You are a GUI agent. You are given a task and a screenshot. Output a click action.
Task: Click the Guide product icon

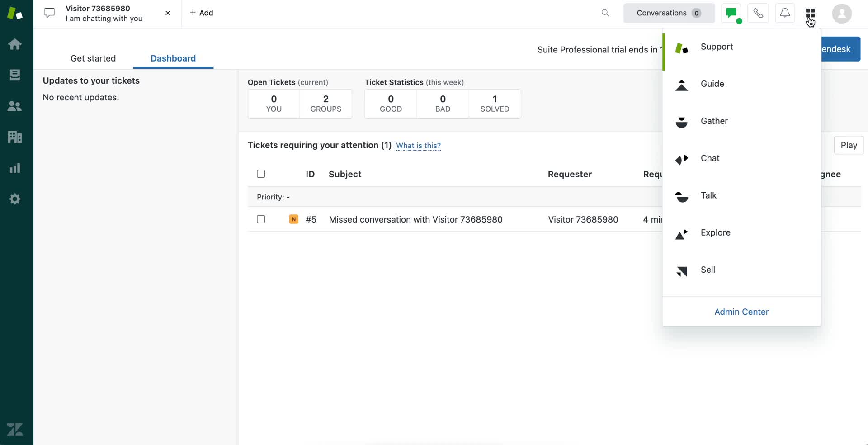pyautogui.click(x=682, y=85)
